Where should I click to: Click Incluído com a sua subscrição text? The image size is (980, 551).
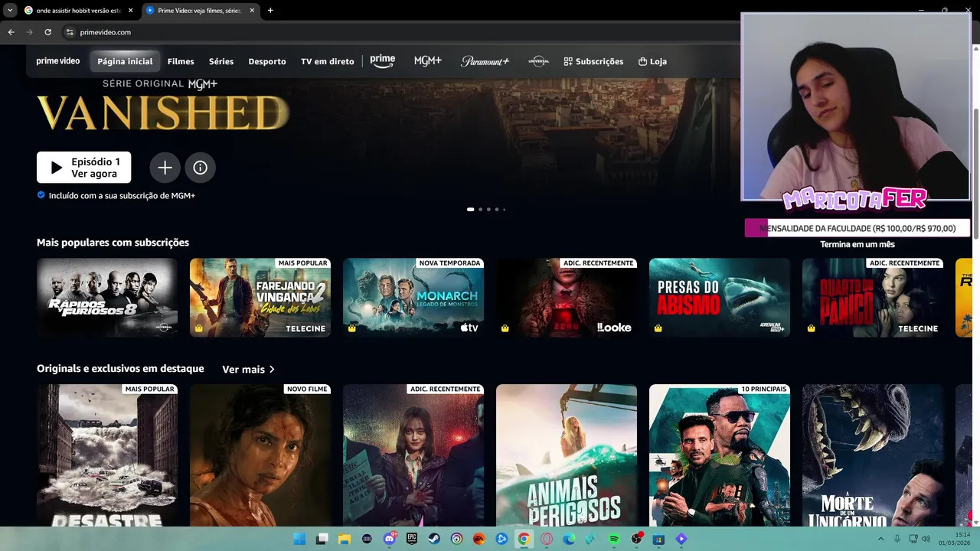(122, 195)
